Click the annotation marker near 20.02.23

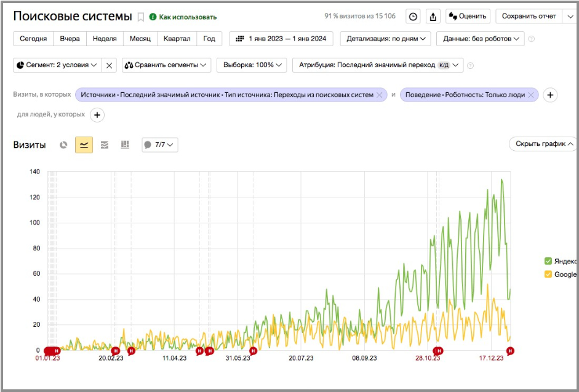(115, 351)
